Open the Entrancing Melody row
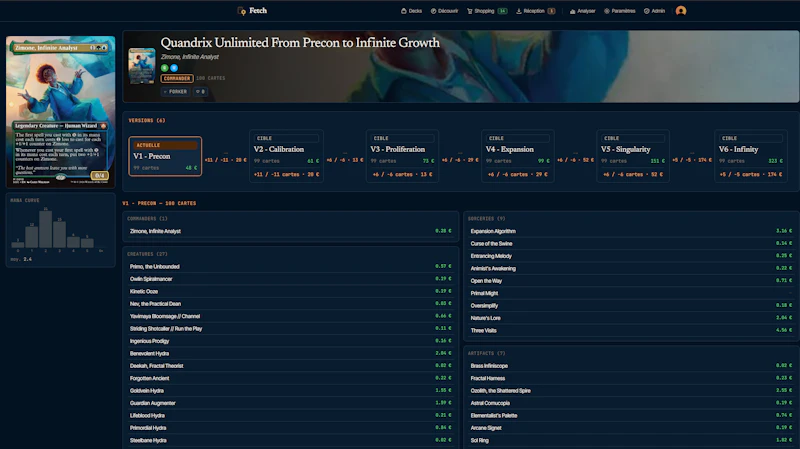 (631, 256)
